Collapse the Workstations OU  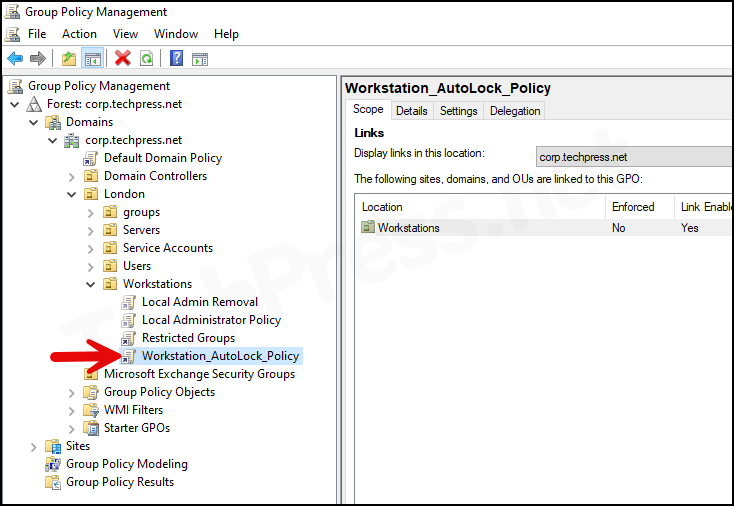click(x=91, y=284)
